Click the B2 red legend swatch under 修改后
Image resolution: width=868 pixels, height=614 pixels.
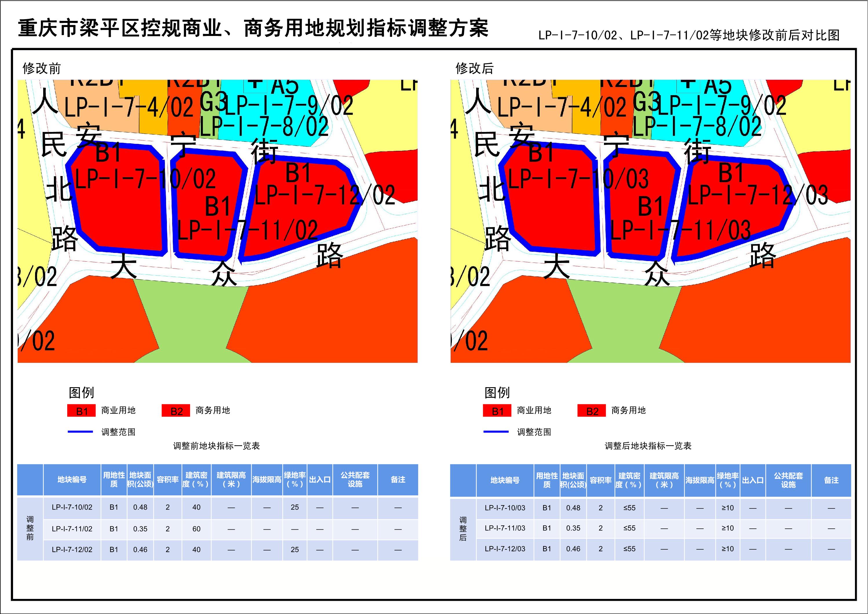point(592,411)
